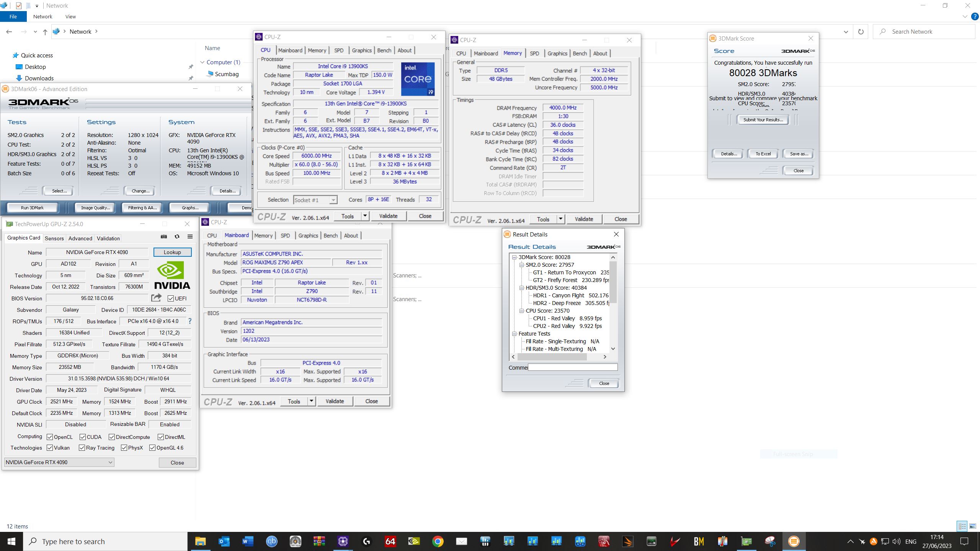Toggle the OpenCL checkbox
The height and width of the screenshot is (551, 980).
[x=50, y=437]
